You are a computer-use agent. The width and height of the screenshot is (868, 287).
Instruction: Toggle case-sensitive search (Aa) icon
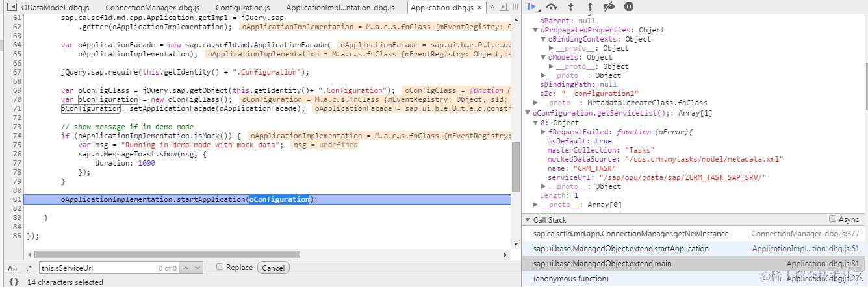12,268
